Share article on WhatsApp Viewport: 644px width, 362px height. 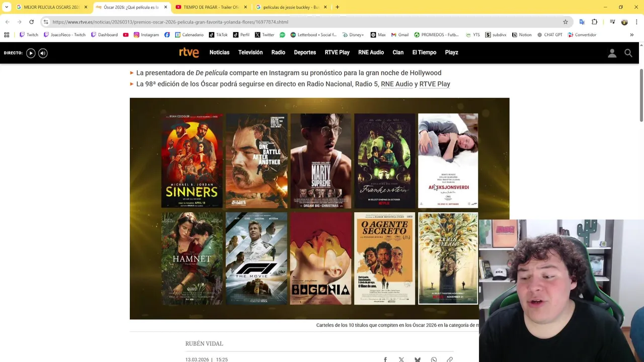(x=434, y=359)
